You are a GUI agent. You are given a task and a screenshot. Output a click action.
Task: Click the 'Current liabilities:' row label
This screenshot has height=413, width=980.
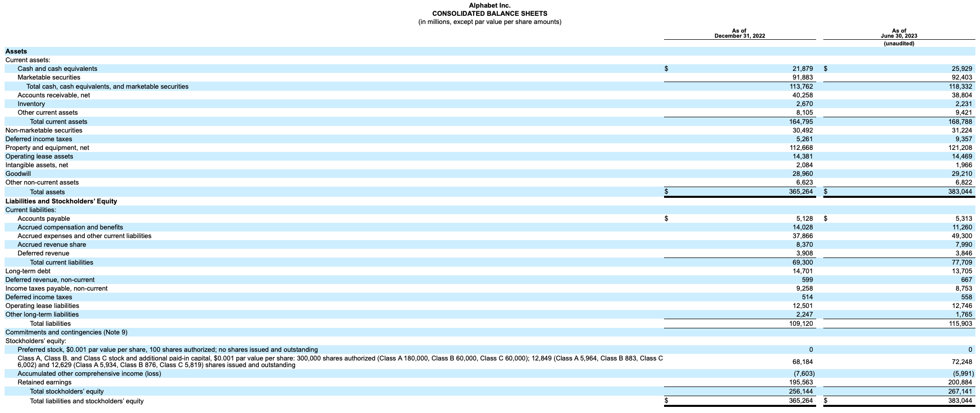coord(31,210)
